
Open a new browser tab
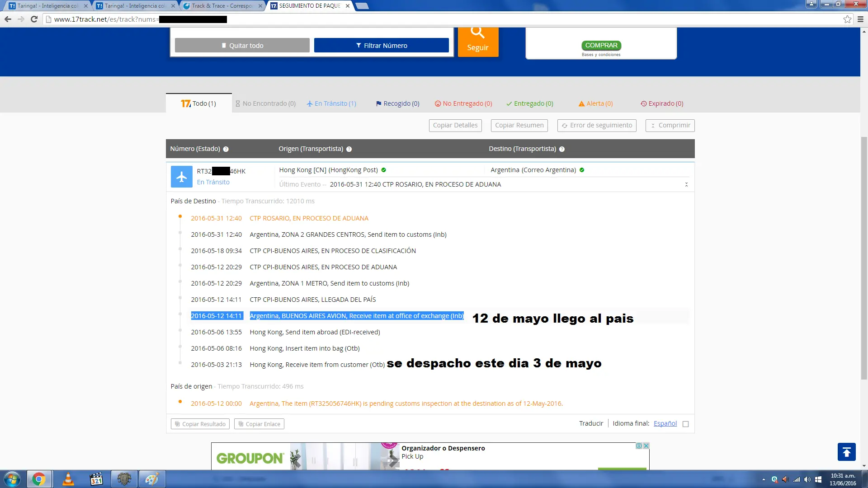(362, 6)
